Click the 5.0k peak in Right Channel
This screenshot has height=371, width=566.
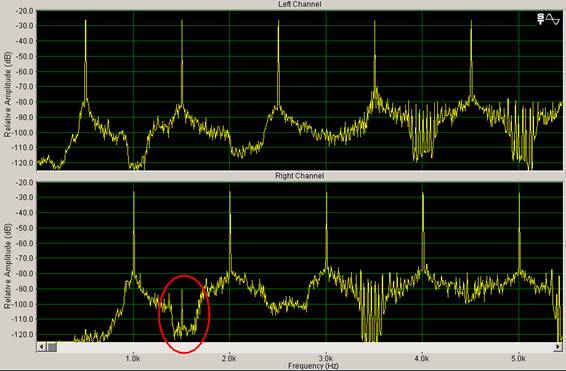pos(519,231)
